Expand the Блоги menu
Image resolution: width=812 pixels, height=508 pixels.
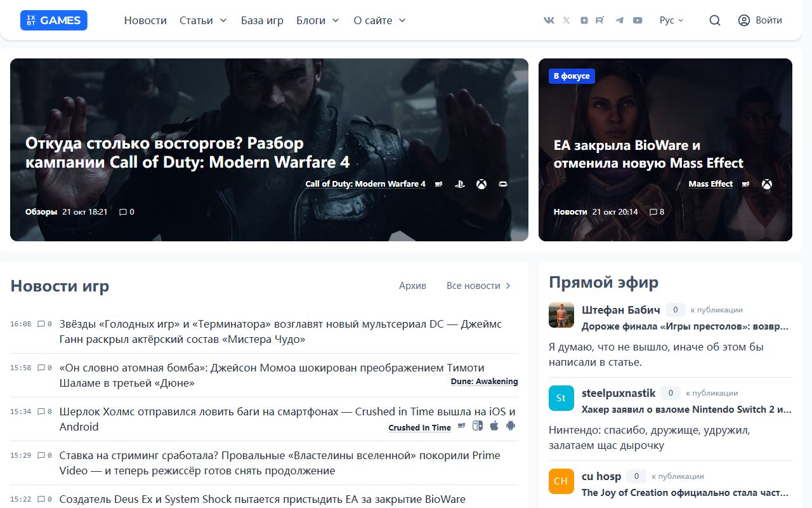pos(318,20)
